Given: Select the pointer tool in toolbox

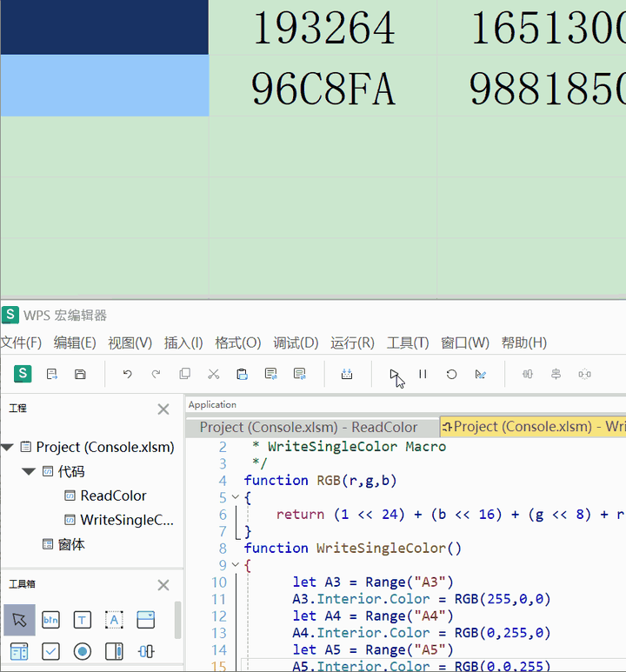Looking at the screenshot, I should click(x=19, y=620).
